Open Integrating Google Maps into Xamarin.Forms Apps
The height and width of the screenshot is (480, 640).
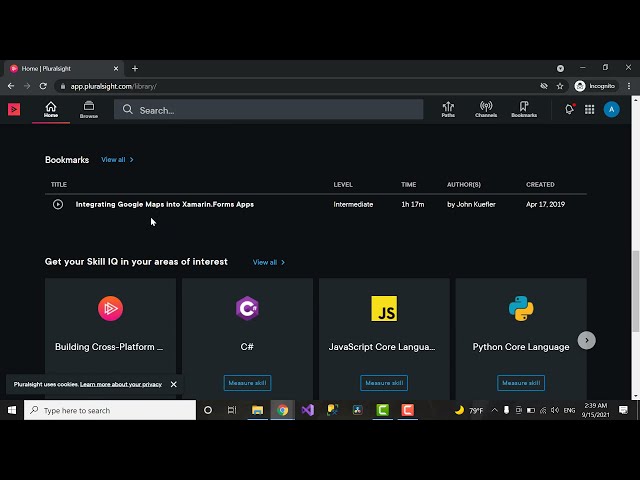[x=164, y=204]
